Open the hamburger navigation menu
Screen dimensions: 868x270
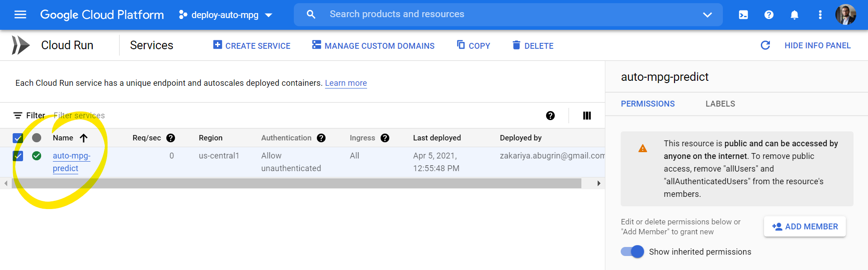pos(20,14)
